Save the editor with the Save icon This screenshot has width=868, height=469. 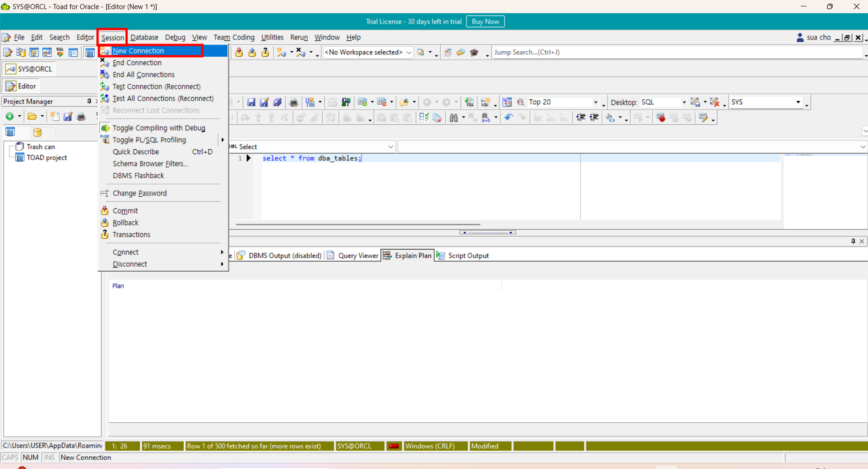[251, 103]
